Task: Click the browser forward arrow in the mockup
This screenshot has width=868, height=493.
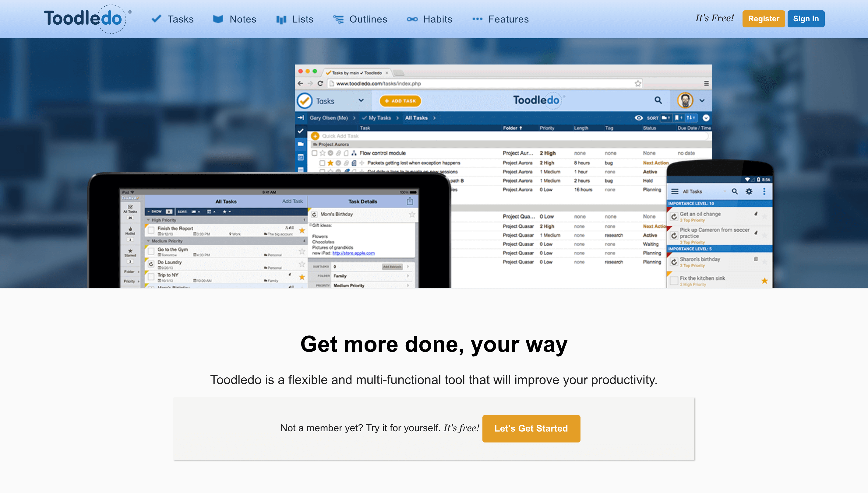Action: [x=310, y=83]
